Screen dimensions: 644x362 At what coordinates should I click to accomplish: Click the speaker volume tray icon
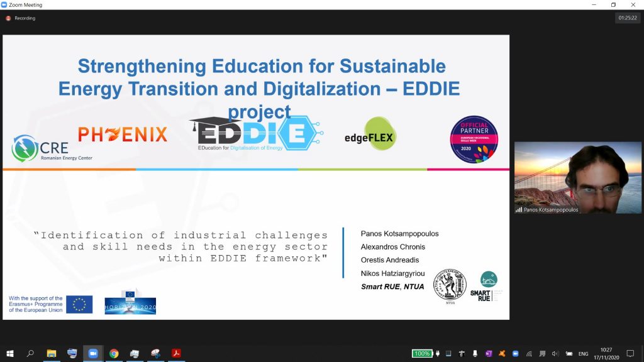pos(555,354)
